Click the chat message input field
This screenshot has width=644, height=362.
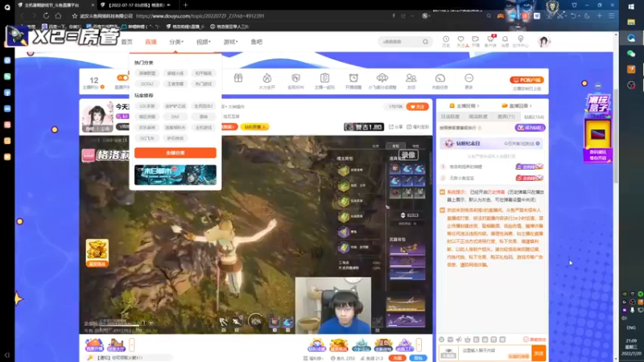point(496,353)
